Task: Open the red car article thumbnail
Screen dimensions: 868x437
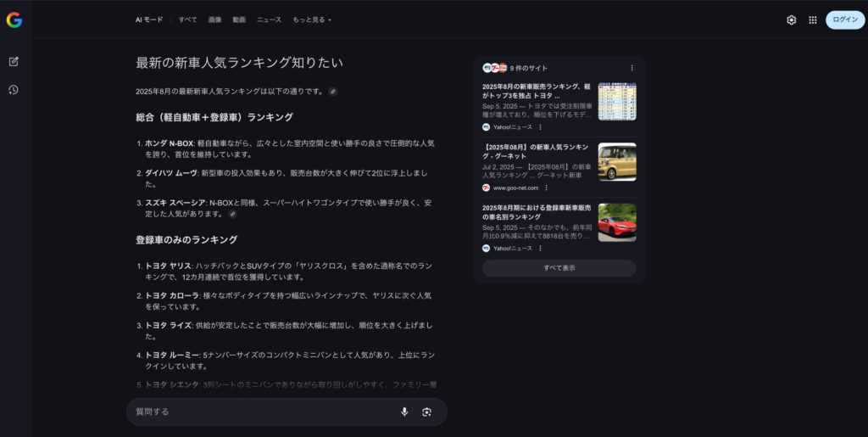Action: click(616, 222)
